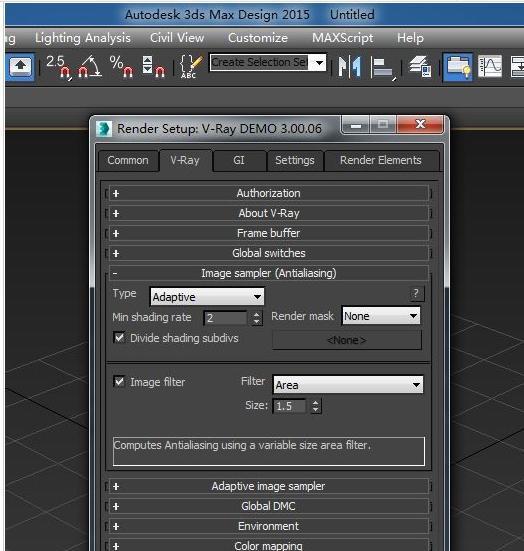Expand the Global DMC rollout
The image size is (524, 551).
pos(269,506)
